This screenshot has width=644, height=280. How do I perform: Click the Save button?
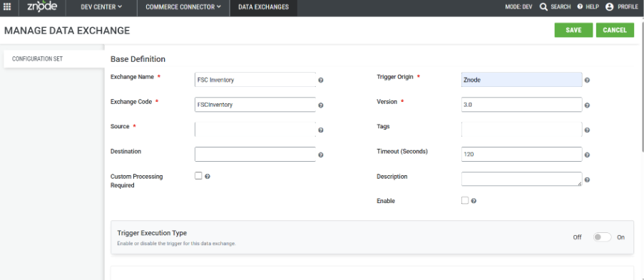pos(573,30)
